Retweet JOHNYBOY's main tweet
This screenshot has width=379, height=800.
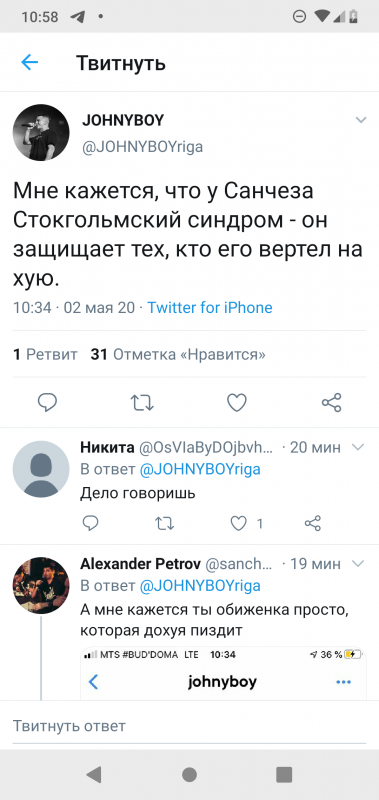pyautogui.click(x=142, y=403)
